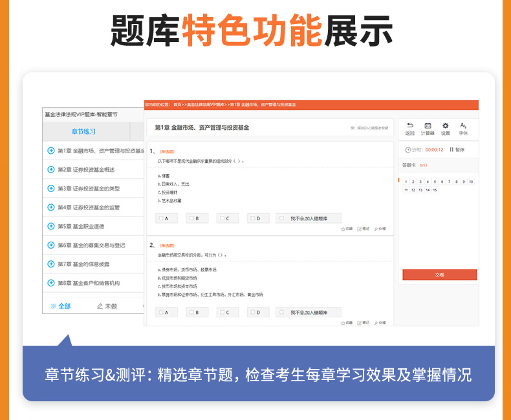Jump to question 11 on answer card
The image size is (511, 420).
click(x=406, y=190)
